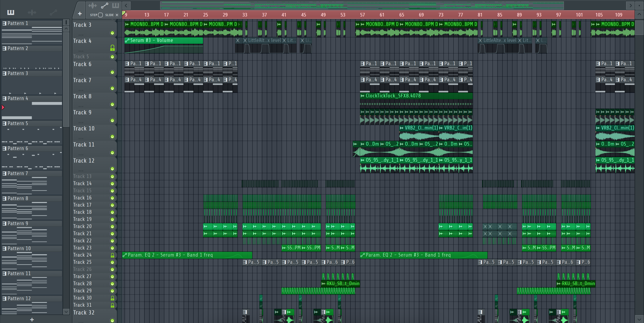Click the left arrow beside the song overview

pos(126,5)
